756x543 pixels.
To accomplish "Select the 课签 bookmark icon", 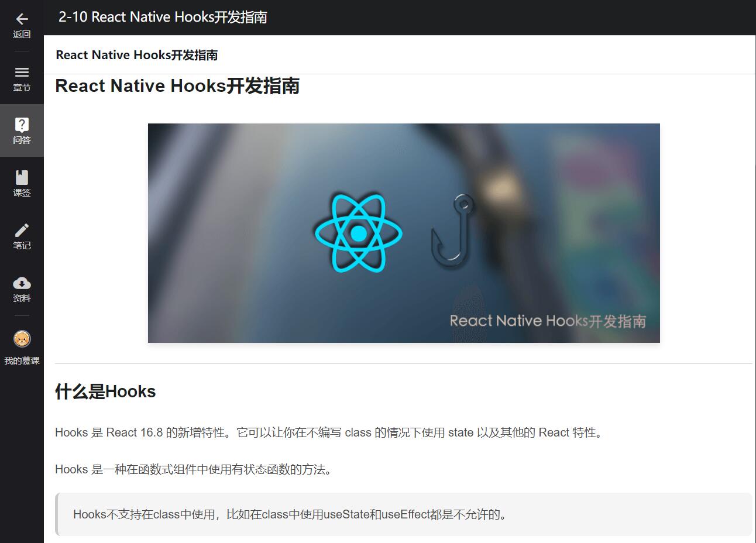I will click(22, 177).
